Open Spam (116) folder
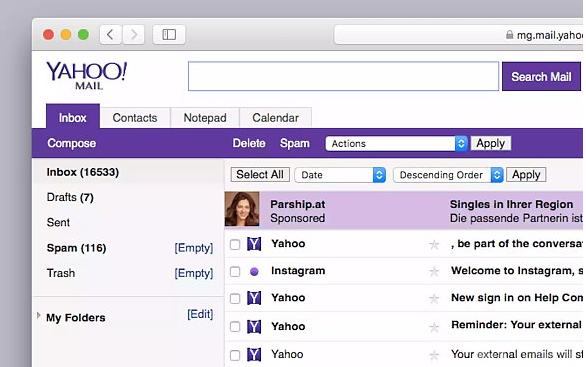Screen dimensions: 586x367 pyautogui.click(x=76, y=248)
